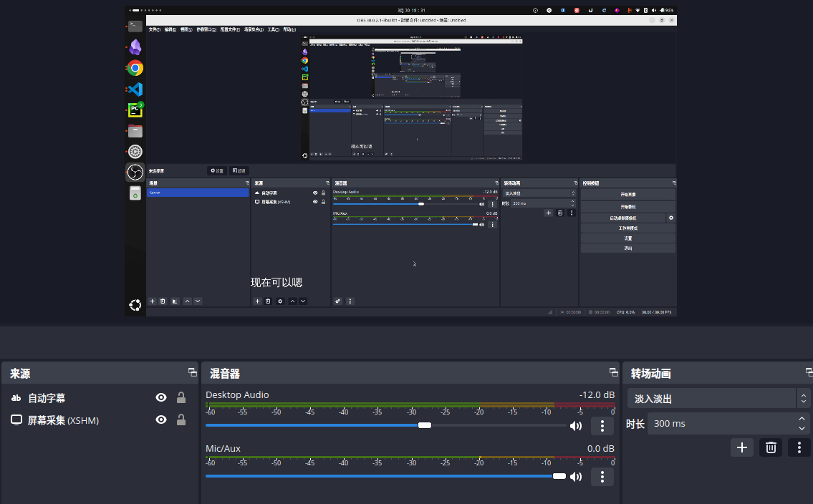Mute the Mic/Aux channel speaker icon
This screenshot has width=813, height=504.
(x=575, y=477)
